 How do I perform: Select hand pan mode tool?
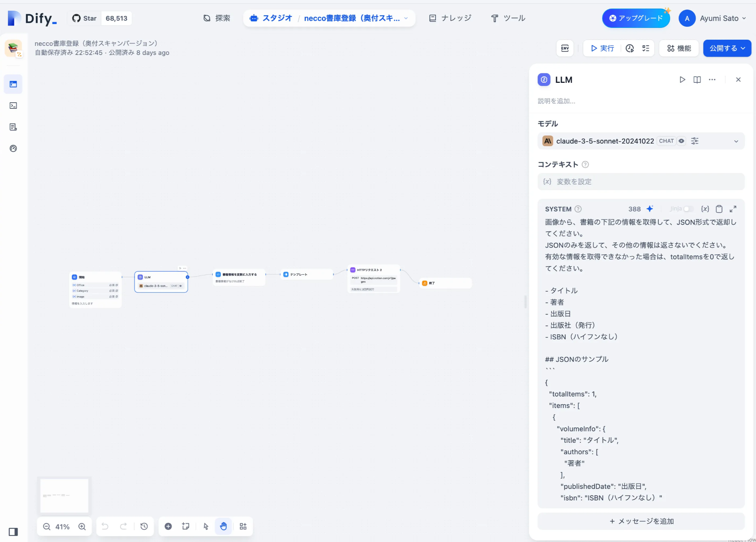pos(223,527)
